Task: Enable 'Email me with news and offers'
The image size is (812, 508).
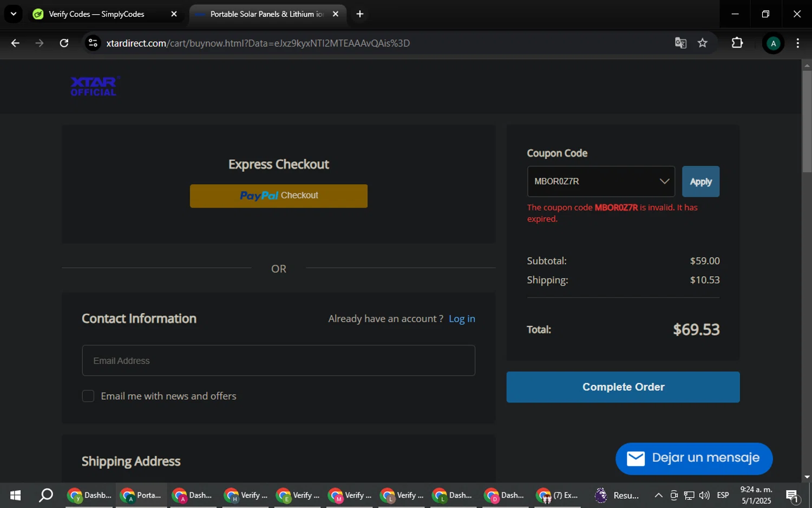Action: 88,396
